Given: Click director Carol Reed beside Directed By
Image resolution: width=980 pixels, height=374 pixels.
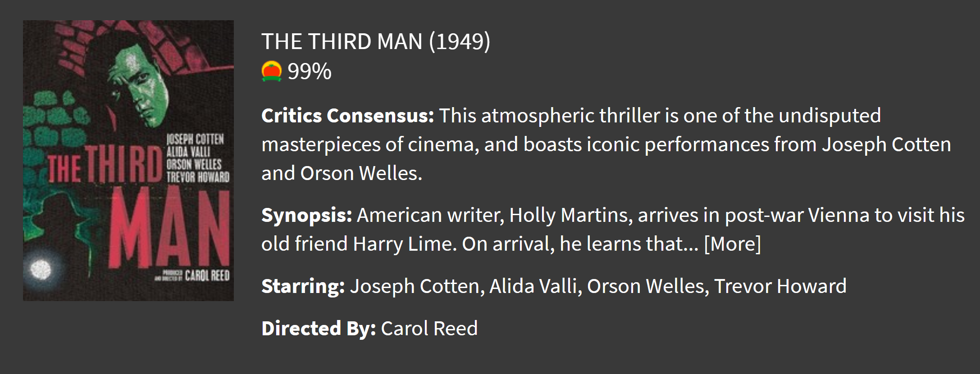Looking at the screenshot, I should [429, 329].
